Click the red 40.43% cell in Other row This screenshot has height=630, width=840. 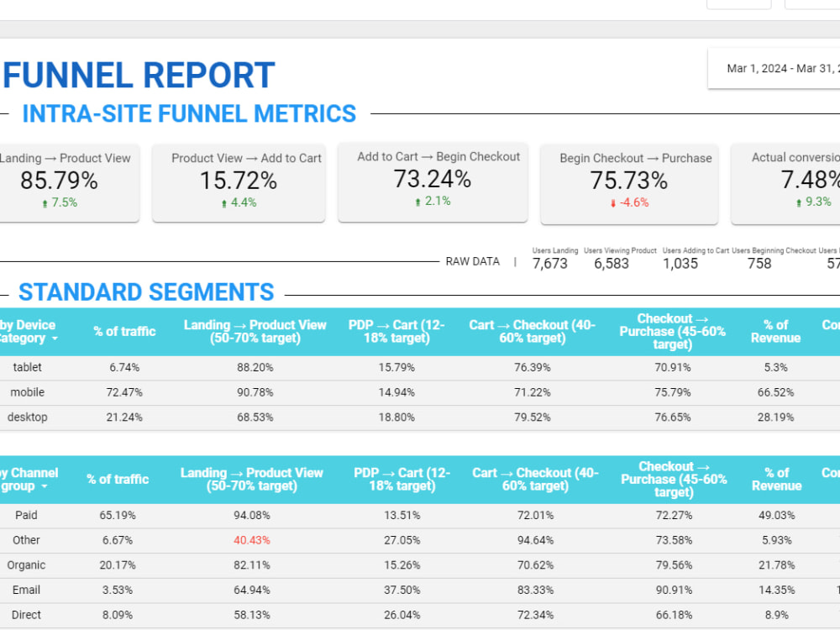(x=252, y=540)
